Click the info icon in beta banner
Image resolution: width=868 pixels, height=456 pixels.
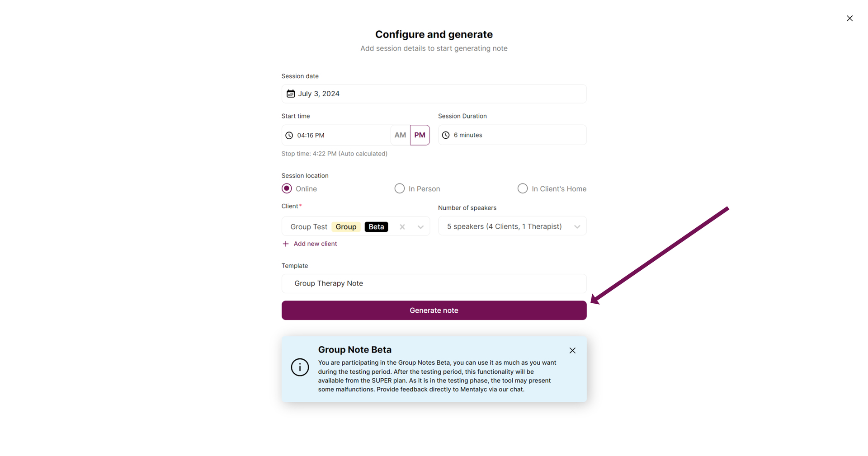[300, 367]
